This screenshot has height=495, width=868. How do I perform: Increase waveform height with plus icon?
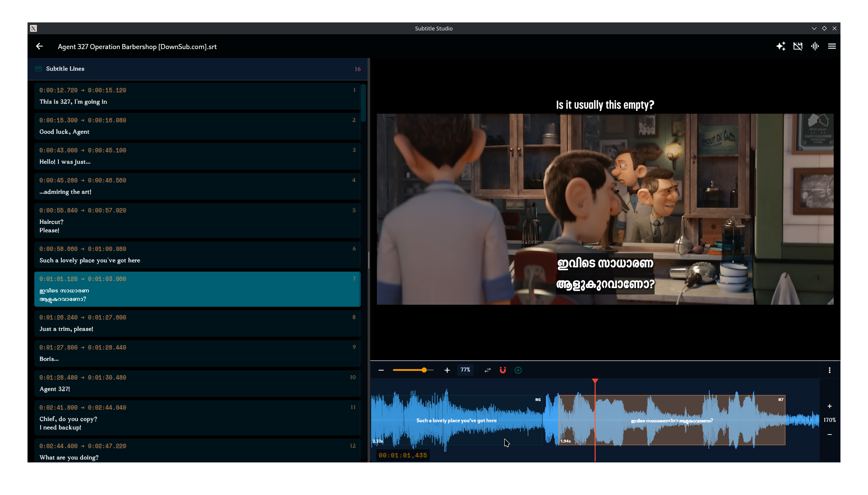pyautogui.click(x=829, y=406)
